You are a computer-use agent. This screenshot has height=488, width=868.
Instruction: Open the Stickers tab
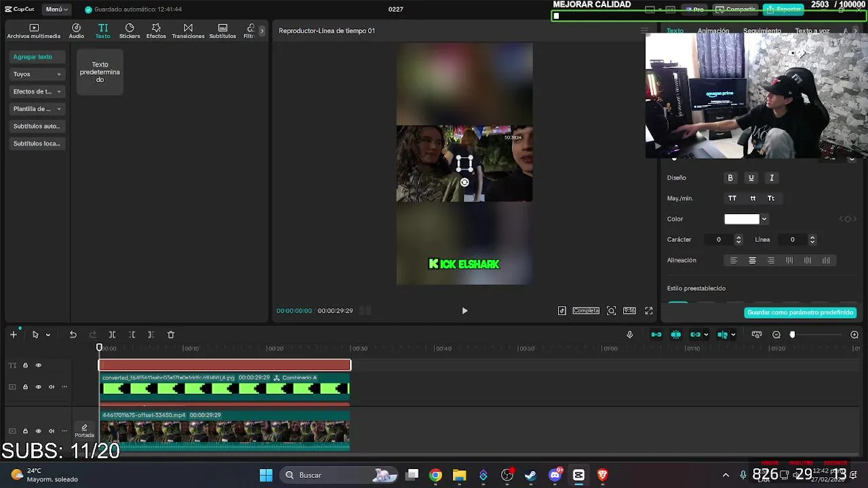pyautogui.click(x=130, y=31)
